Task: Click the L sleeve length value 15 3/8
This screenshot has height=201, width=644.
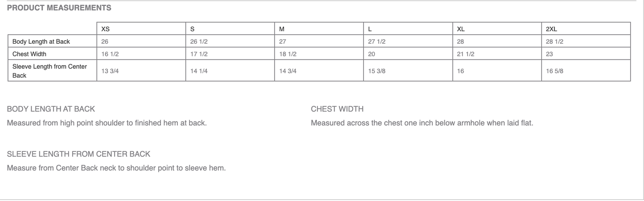Action: 377,71
